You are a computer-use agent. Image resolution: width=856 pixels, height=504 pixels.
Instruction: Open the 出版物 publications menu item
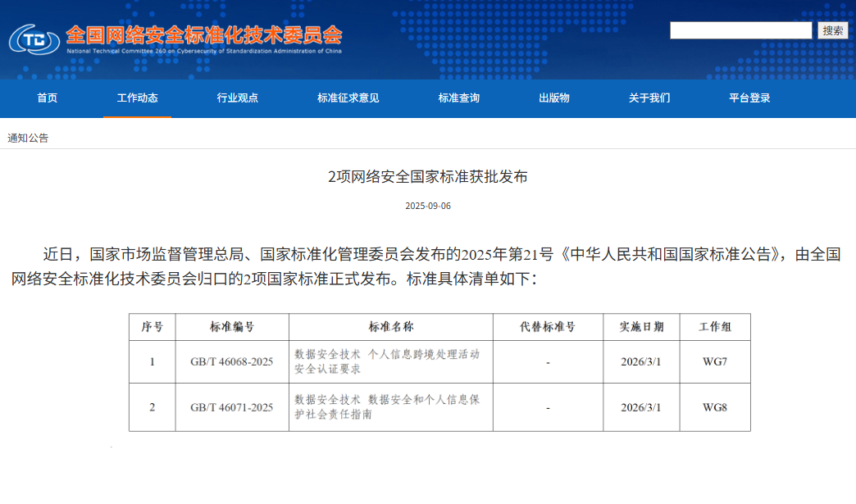tap(553, 98)
